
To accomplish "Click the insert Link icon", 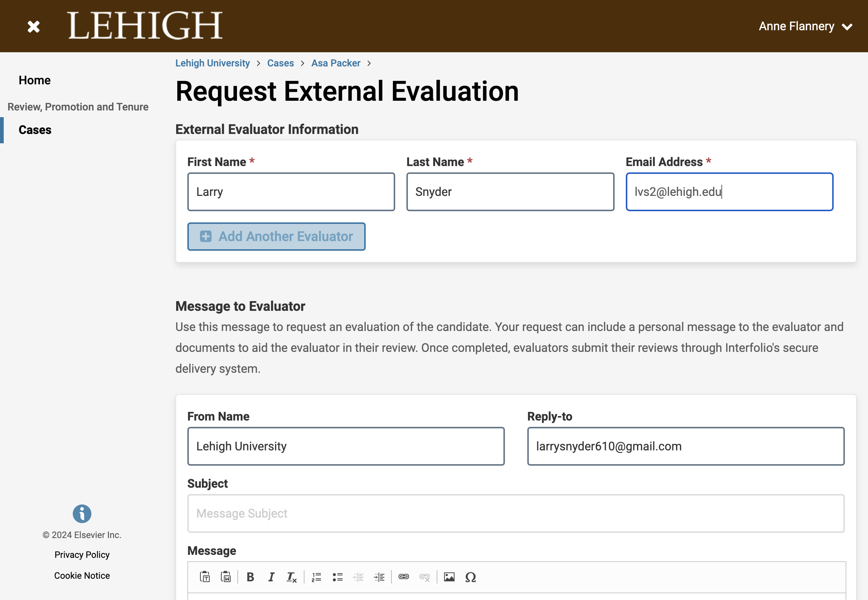I will (404, 577).
